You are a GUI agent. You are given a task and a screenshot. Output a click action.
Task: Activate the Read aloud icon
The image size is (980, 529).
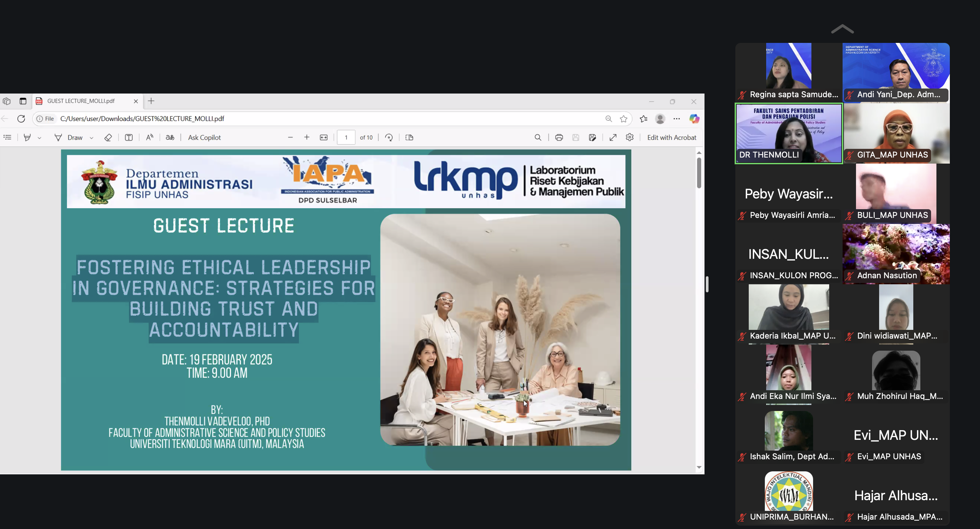[x=149, y=137]
